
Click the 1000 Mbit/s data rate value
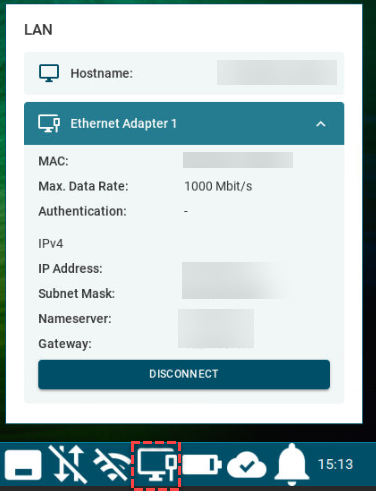(x=218, y=186)
